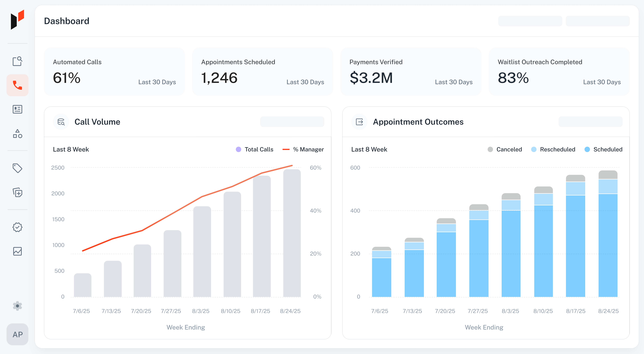Click the Appointments Scheduled 1,246 card
Viewport: 644px width, 354px height.
(x=263, y=72)
